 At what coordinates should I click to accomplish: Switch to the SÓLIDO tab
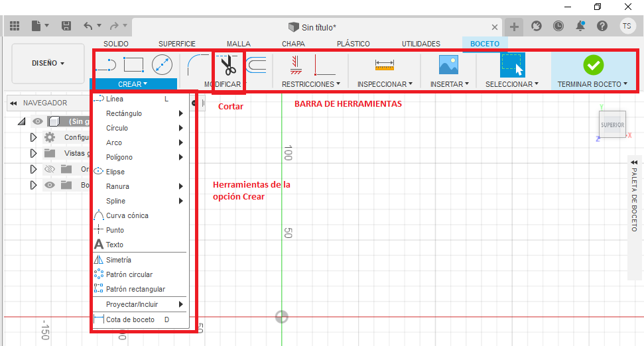[x=116, y=44]
